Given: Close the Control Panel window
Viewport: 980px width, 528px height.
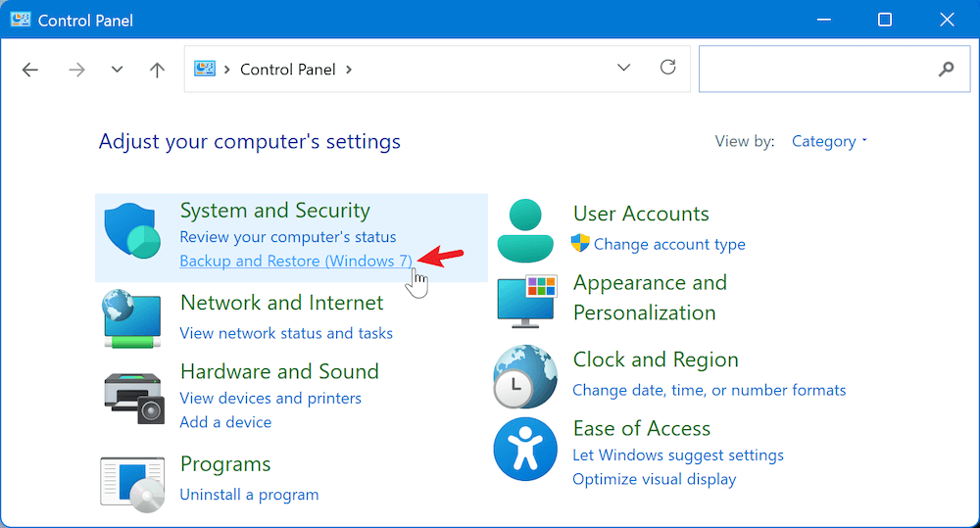Looking at the screenshot, I should pyautogui.click(x=947, y=20).
